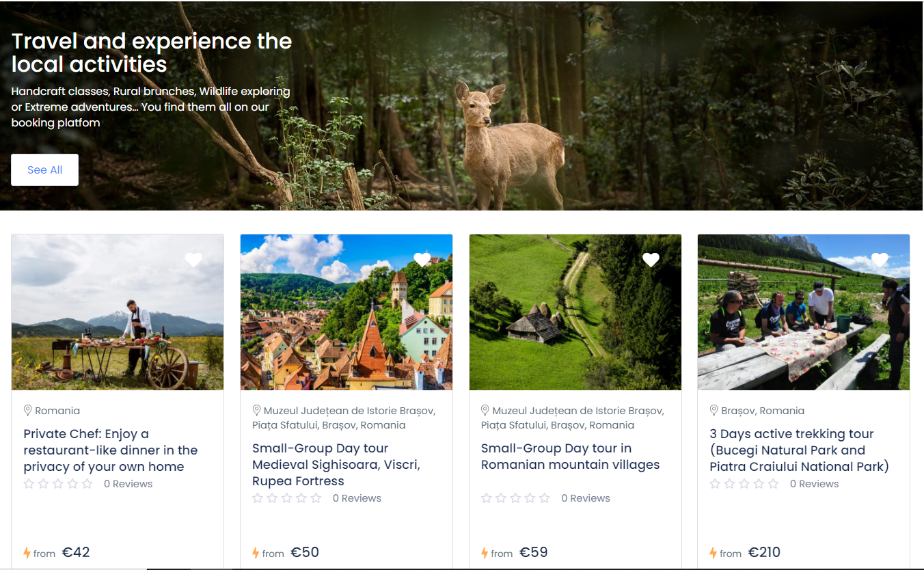Click star rating on Private Chef card
The height and width of the screenshot is (570, 924).
(x=58, y=484)
